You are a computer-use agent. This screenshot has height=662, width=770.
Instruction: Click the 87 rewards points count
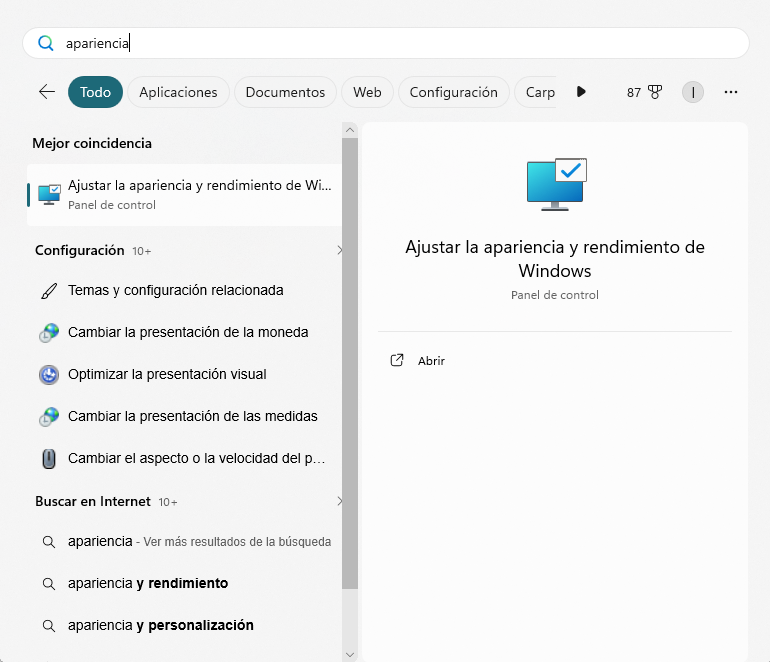coord(633,92)
